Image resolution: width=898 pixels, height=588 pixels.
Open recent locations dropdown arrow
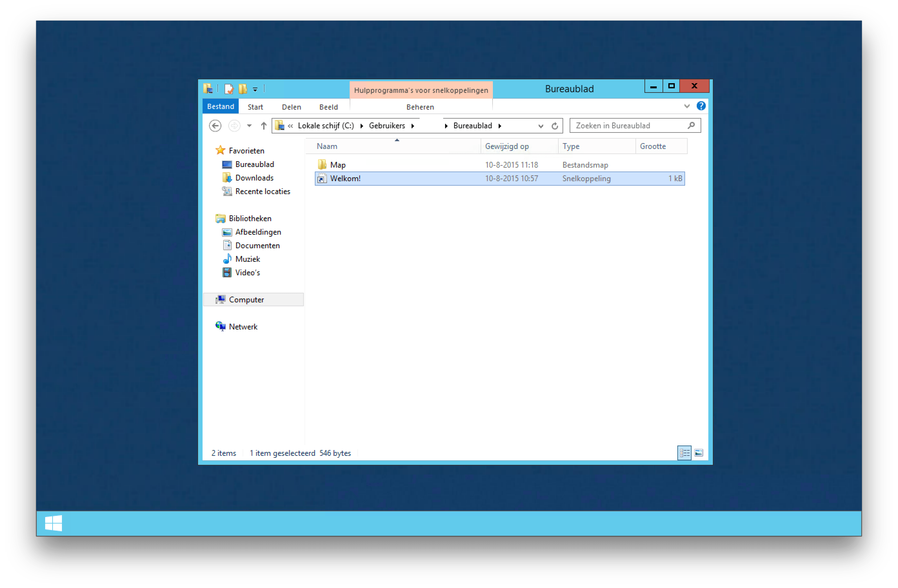click(249, 126)
